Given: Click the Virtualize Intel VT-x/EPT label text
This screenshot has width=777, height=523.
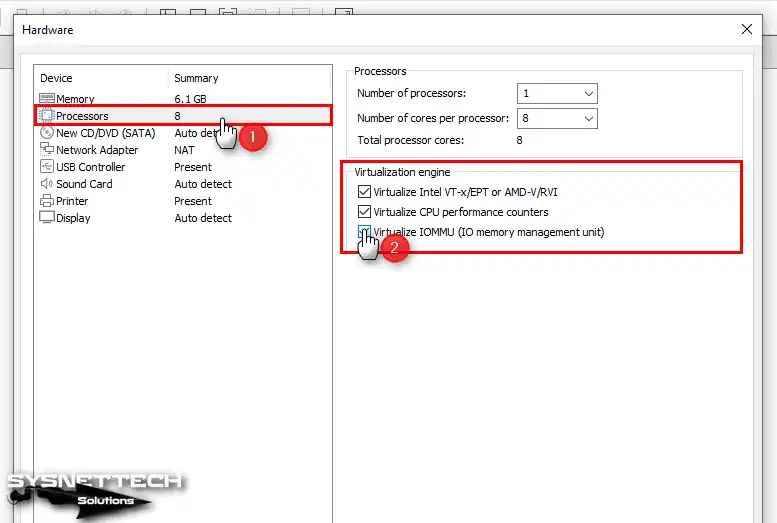Looking at the screenshot, I should click(x=465, y=192).
